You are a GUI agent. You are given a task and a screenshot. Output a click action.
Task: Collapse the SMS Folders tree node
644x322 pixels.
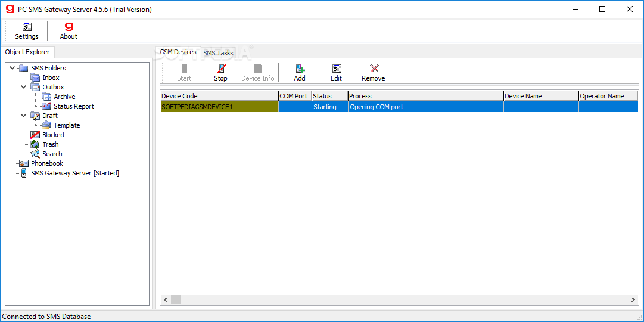click(x=12, y=68)
